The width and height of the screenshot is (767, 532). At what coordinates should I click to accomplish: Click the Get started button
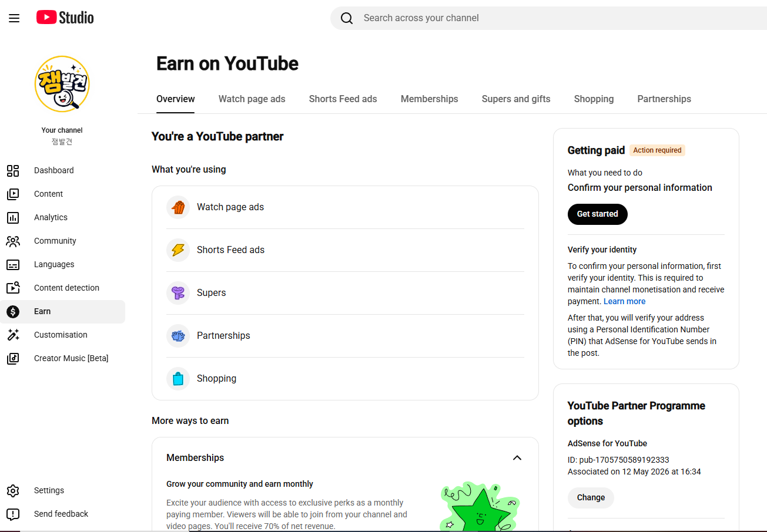tap(598, 214)
